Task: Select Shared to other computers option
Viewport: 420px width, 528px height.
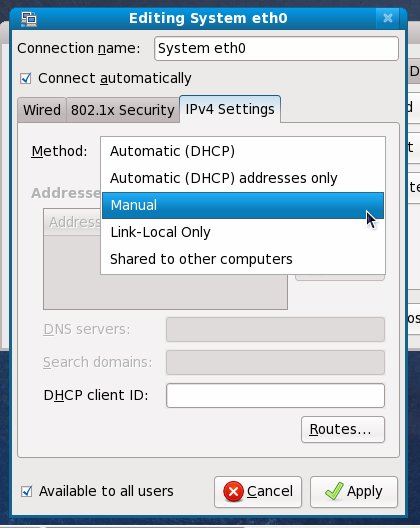Action: tap(243, 259)
